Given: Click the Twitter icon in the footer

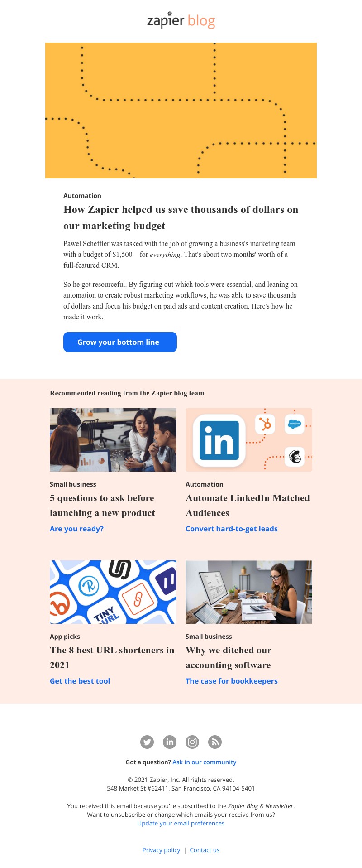Looking at the screenshot, I should tap(147, 742).
